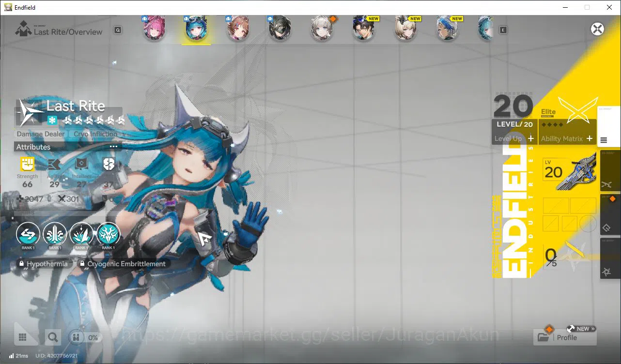Select the white-haired operator with orange marker
This screenshot has height=364, width=621.
tap(322, 29)
